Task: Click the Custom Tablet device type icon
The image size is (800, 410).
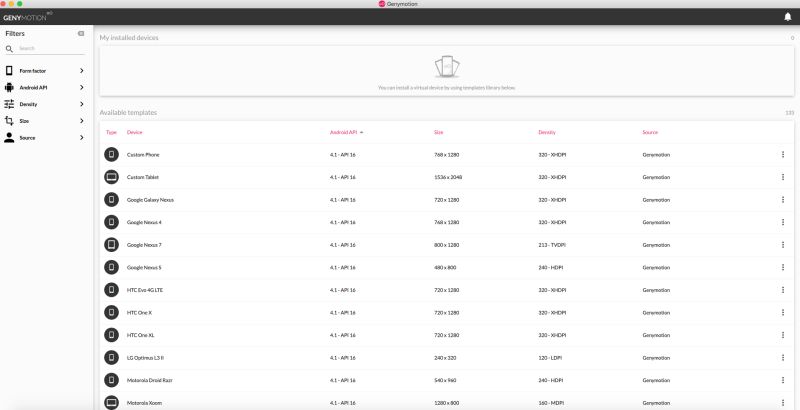Action: 111,177
